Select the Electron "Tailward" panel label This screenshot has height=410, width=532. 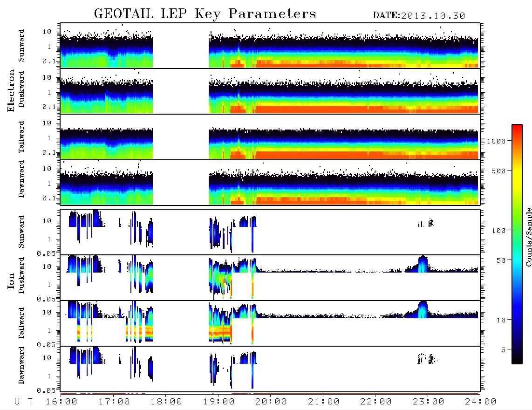pos(21,137)
